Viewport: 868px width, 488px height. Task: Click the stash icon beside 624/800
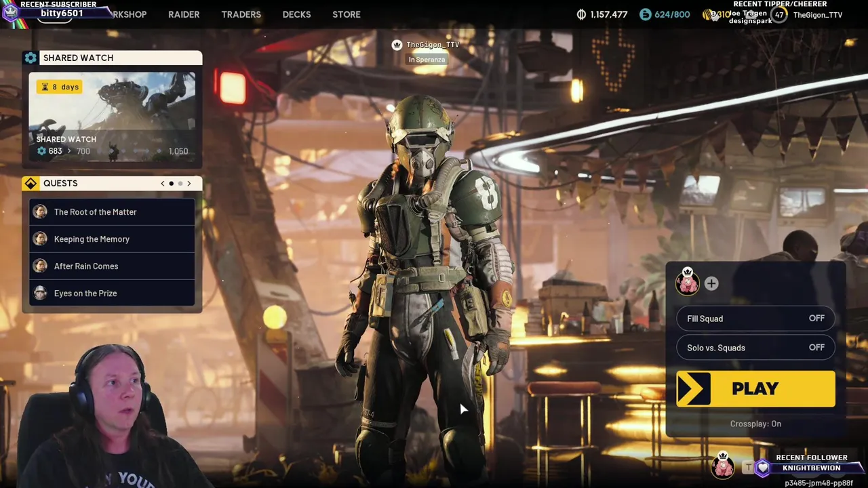(645, 14)
